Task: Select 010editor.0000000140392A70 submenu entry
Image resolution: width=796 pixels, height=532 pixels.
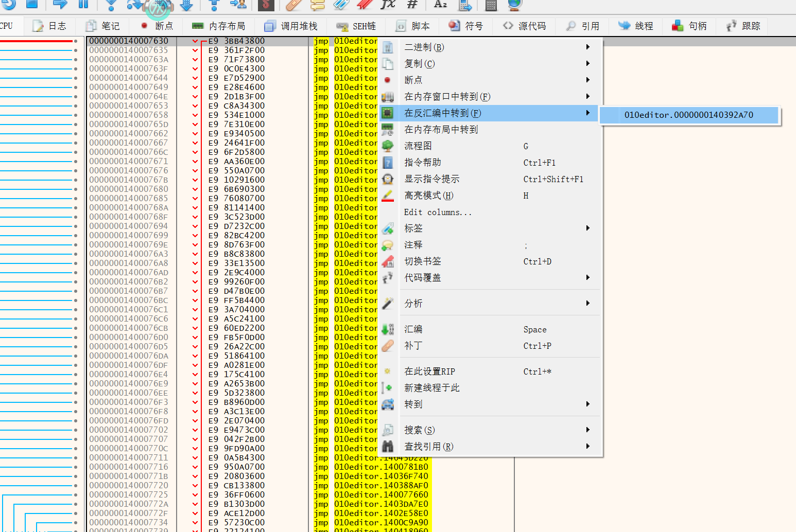Action: (x=688, y=115)
